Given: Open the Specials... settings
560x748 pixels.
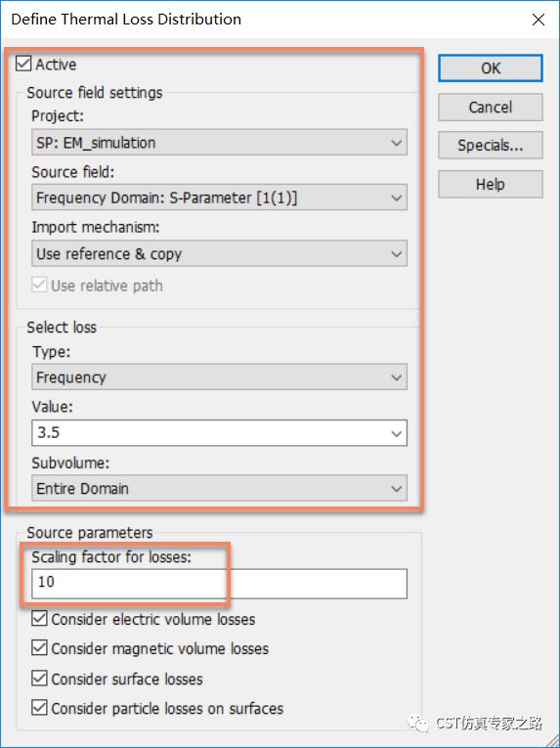Looking at the screenshot, I should coord(491,145).
